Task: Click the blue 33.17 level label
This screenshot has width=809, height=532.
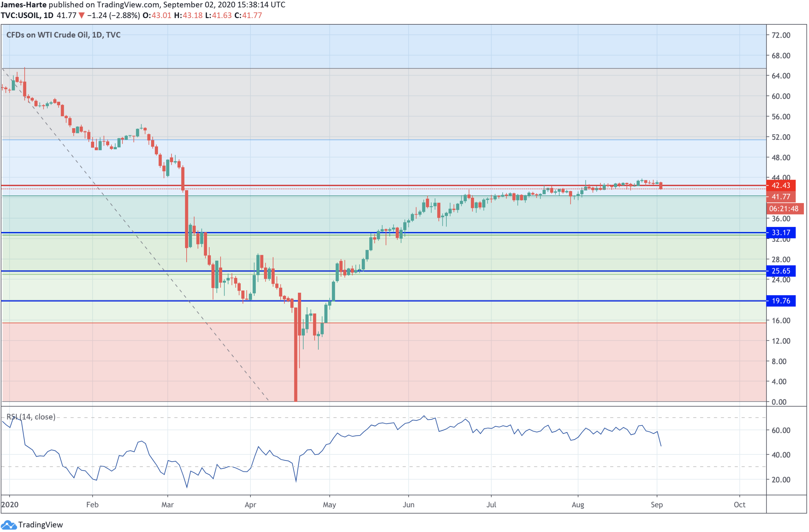Action: click(780, 233)
